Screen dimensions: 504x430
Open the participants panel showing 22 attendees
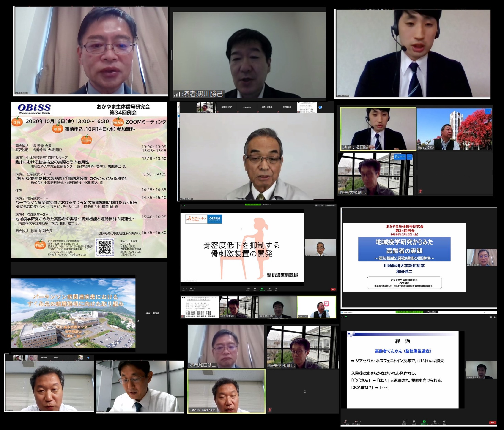[x=404, y=422]
